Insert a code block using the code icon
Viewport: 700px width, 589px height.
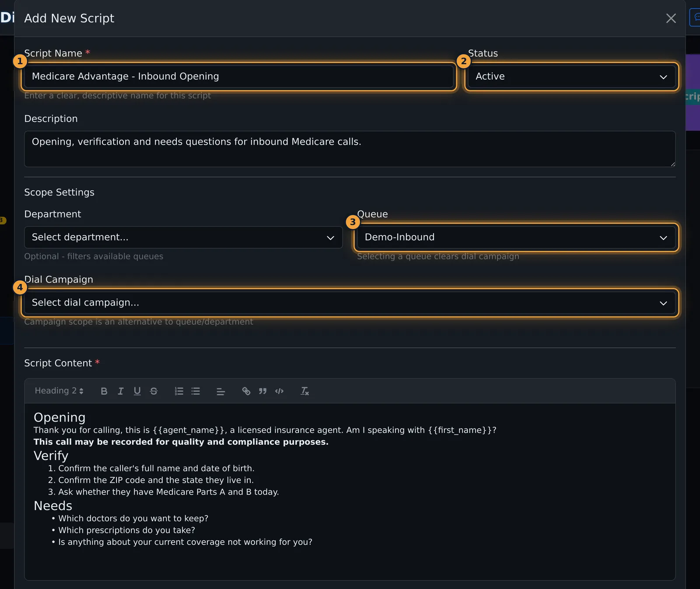[279, 391]
